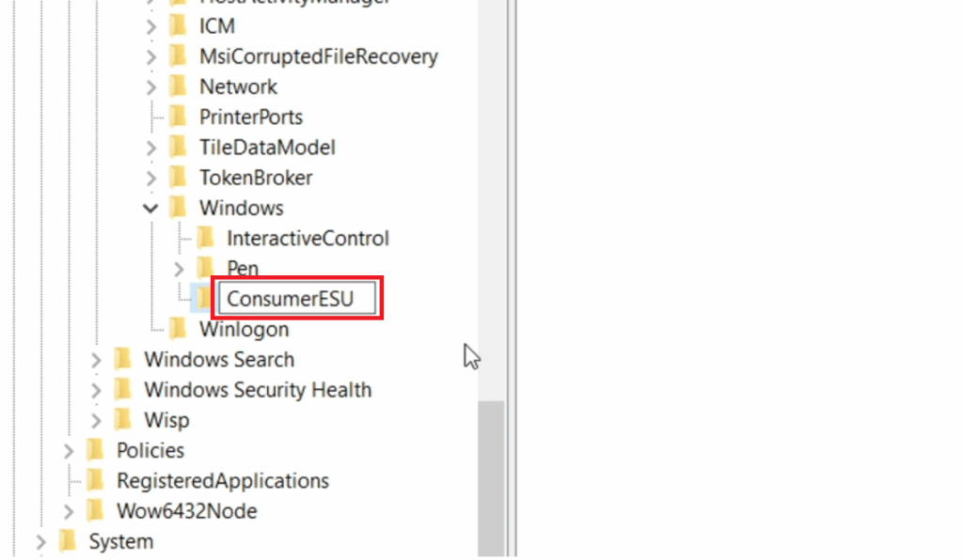This screenshot has width=963, height=560.
Task: Click the InteractiveControl folder icon
Action: (205, 238)
